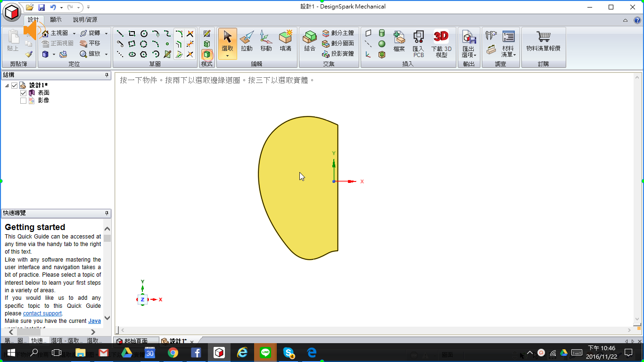Screen dimensions: 644x362
Task: Open the Undo history dropdown arrow
Action: point(61,8)
